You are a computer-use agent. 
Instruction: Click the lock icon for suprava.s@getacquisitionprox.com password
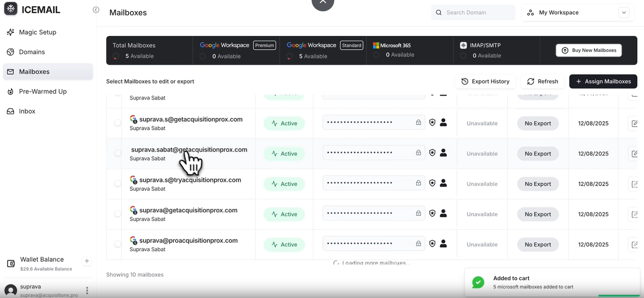point(418,122)
